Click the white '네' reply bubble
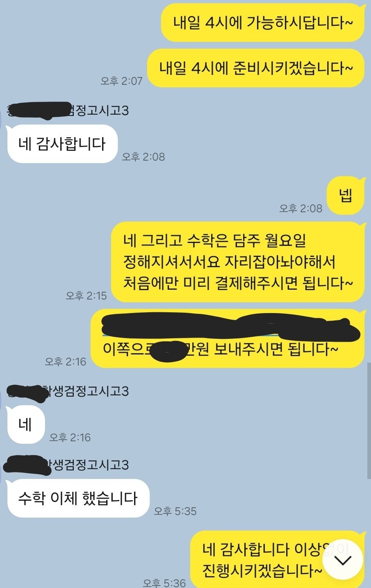Viewport: 371px width, 588px height. [25, 425]
